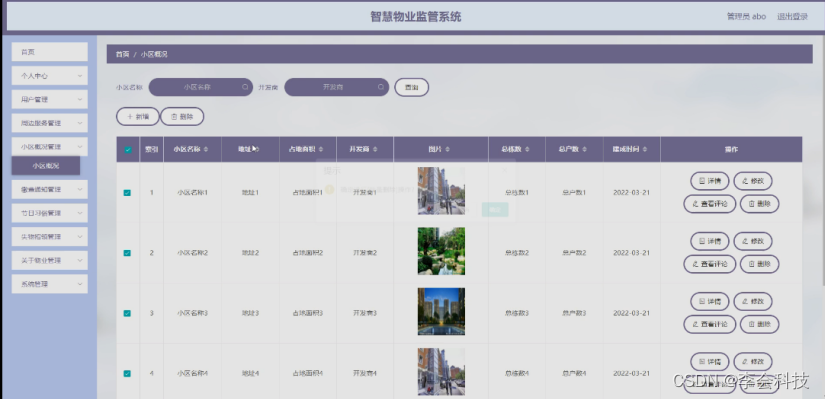Focus the 小区名称 search input field
Screen dimensions: 825x399
(201, 87)
